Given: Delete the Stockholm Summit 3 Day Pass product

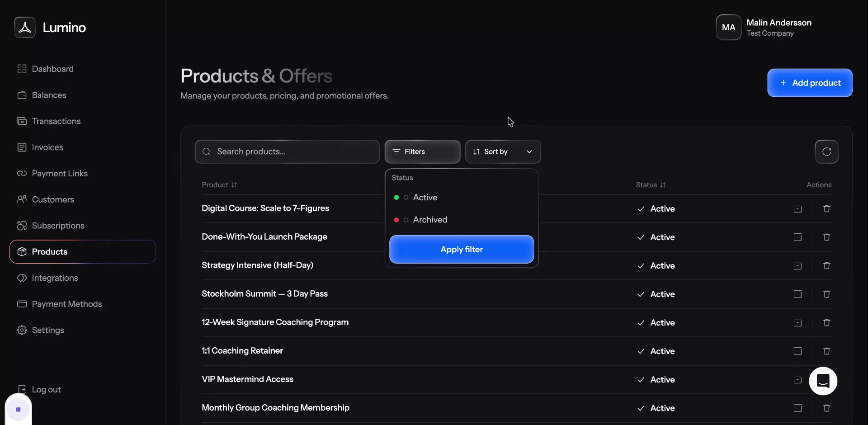Looking at the screenshot, I should tap(826, 294).
